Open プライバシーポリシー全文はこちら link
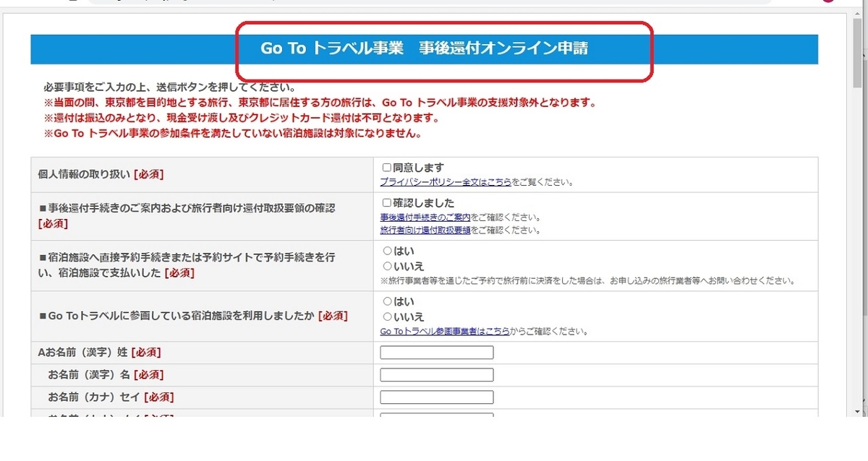868x461 pixels. pos(446,182)
